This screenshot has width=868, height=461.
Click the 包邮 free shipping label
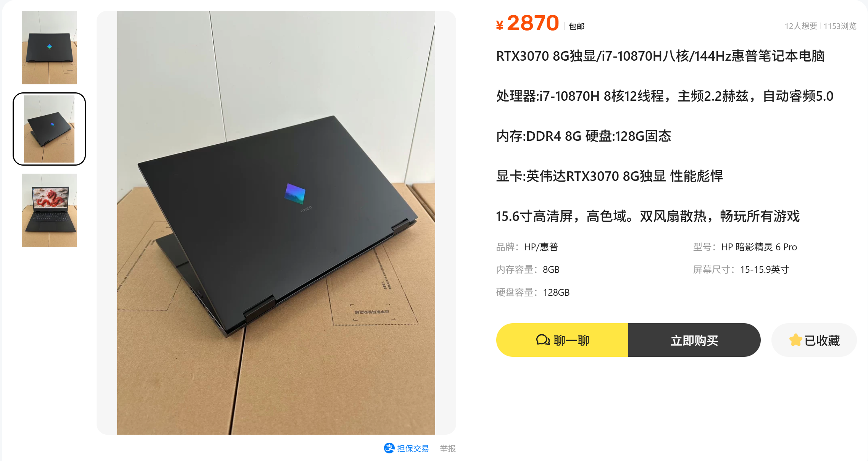[576, 26]
